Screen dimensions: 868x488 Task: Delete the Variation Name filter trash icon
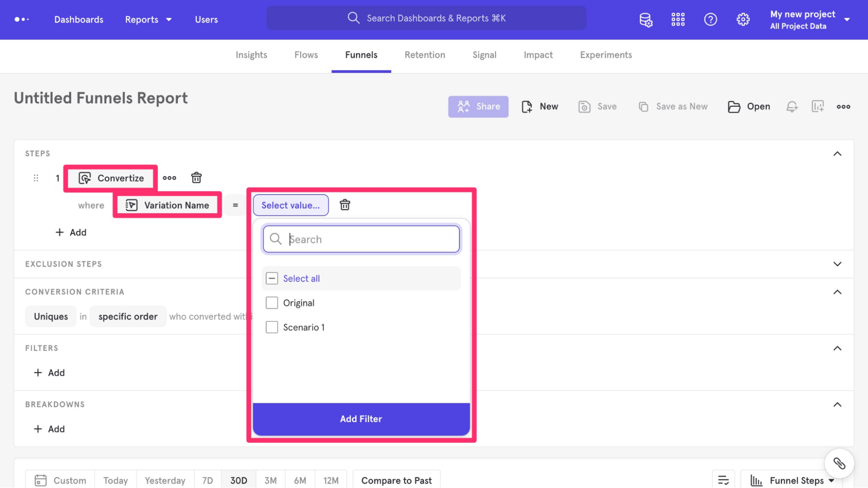click(x=345, y=205)
